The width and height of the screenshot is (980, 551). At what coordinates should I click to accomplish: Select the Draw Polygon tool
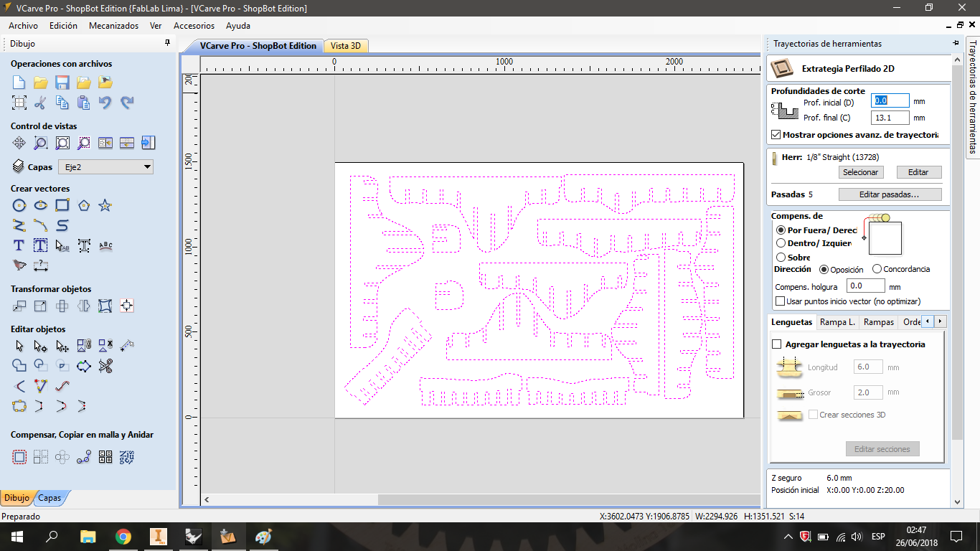[x=84, y=205]
